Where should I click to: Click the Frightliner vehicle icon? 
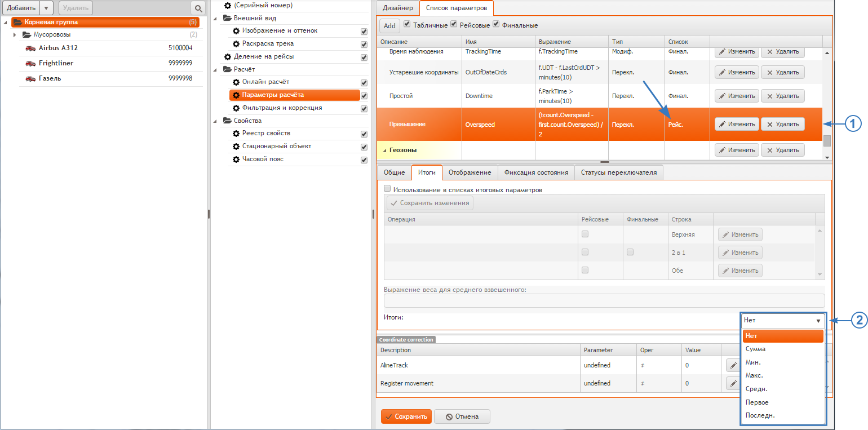coord(30,64)
